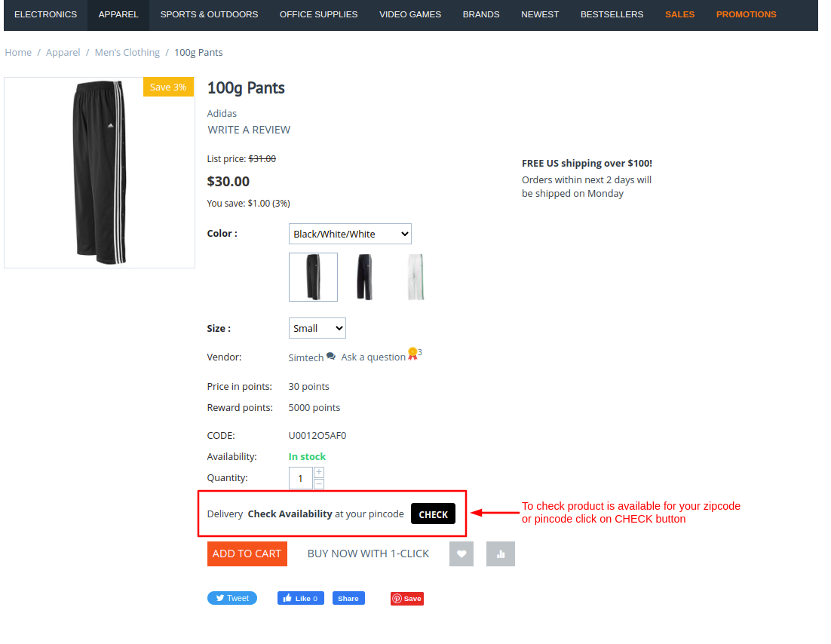Click the Adidas brand link
The height and width of the screenshot is (644, 831).
[x=222, y=113]
